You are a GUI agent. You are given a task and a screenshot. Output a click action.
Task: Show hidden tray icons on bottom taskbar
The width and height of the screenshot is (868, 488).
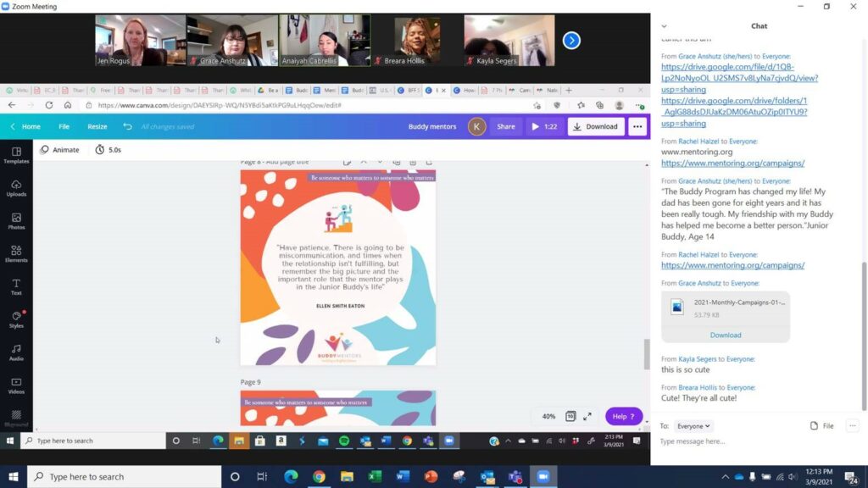(726, 476)
